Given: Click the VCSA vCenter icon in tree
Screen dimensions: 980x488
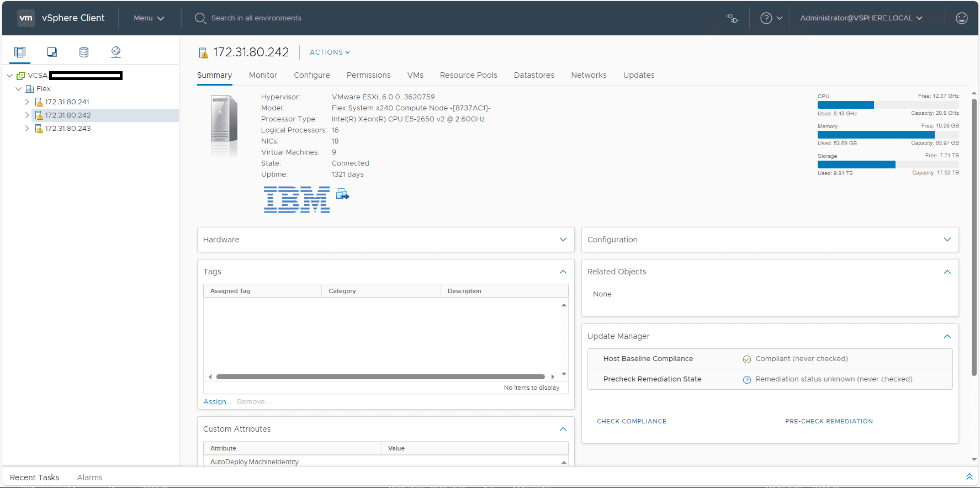Looking at the screenshot, I should (21, 76).
